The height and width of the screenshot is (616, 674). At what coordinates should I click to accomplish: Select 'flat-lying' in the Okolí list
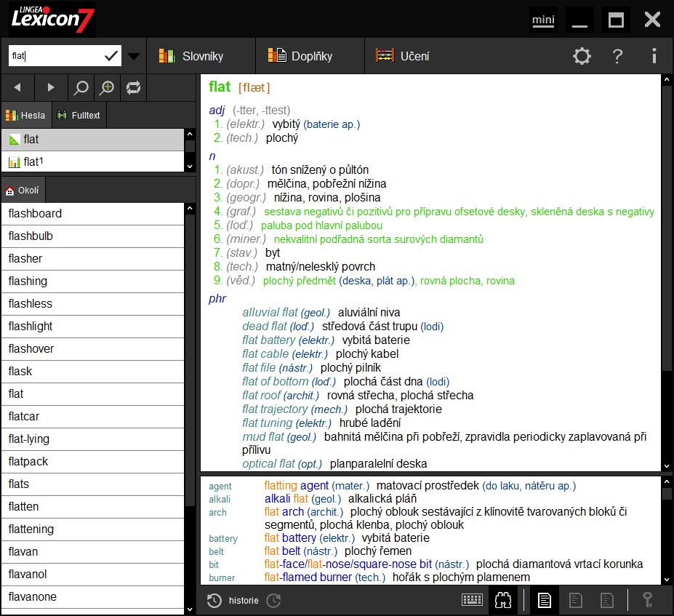pyautogui.click(x=93, y=439)
